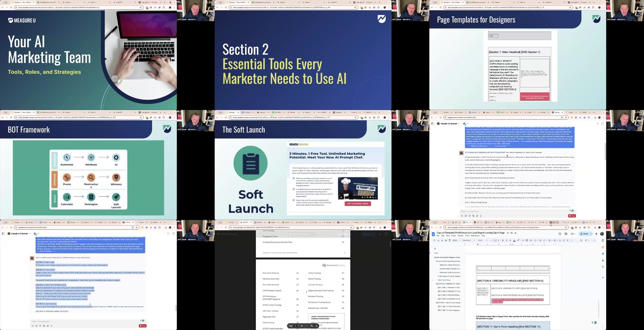Click the Automate icon in BOT Framework
Viewport: 644px width, 330px height.
pyautogui.click(x=67, y=157)
